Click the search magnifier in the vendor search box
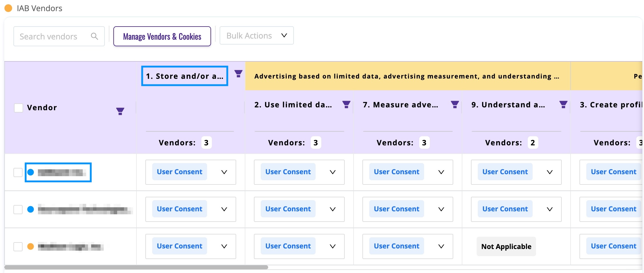The width and height of the screenshot is (644, 273). tap(95, 36)
